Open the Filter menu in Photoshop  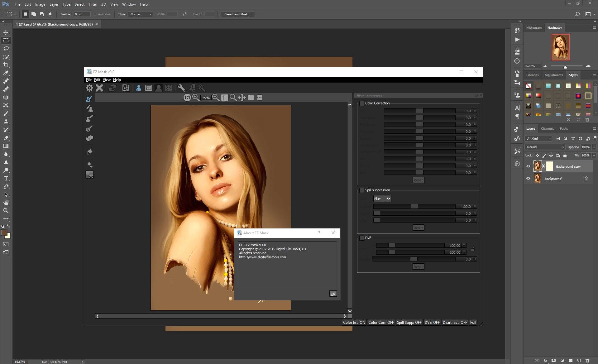point(93,4)
